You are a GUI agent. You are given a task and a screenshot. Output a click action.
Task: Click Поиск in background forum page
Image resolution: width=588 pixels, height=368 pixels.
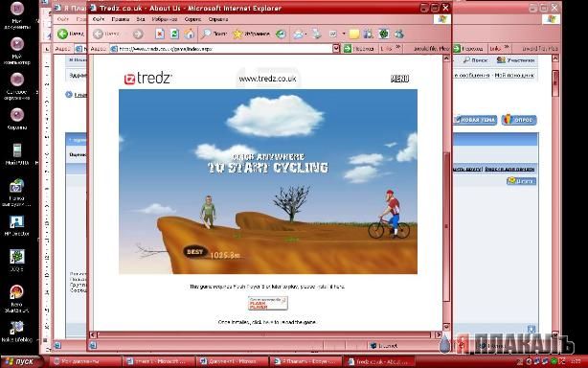pos(476,60)
